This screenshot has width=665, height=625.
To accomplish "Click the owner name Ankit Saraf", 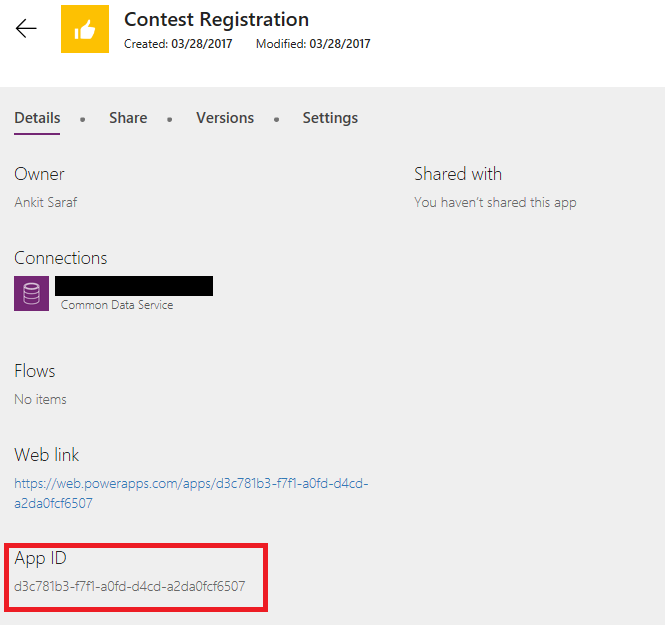I will tap(46, 202).
